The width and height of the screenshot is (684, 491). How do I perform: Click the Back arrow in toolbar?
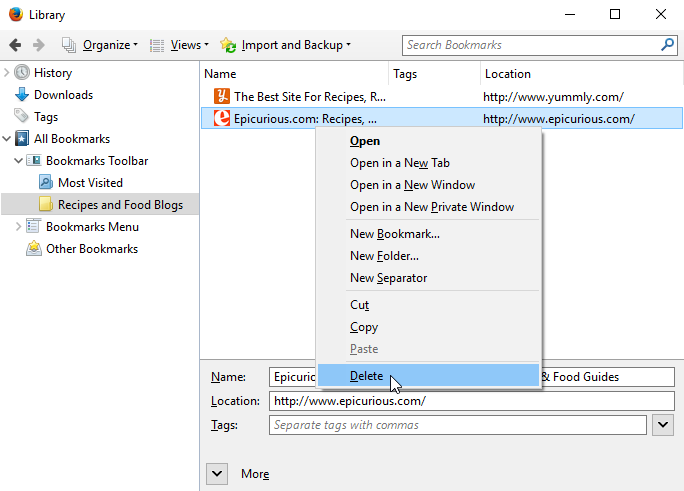15,45
